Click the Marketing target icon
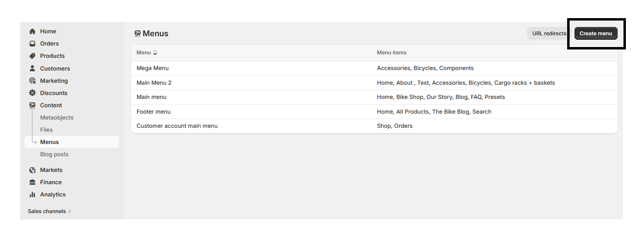This screenshot has width=644, height=241. pos(32,81)
